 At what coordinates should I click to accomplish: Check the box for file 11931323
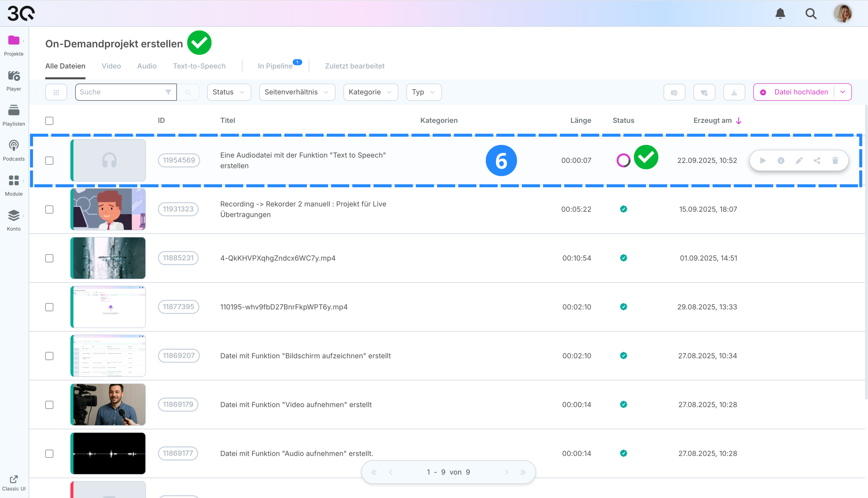[x=49, y=209]
